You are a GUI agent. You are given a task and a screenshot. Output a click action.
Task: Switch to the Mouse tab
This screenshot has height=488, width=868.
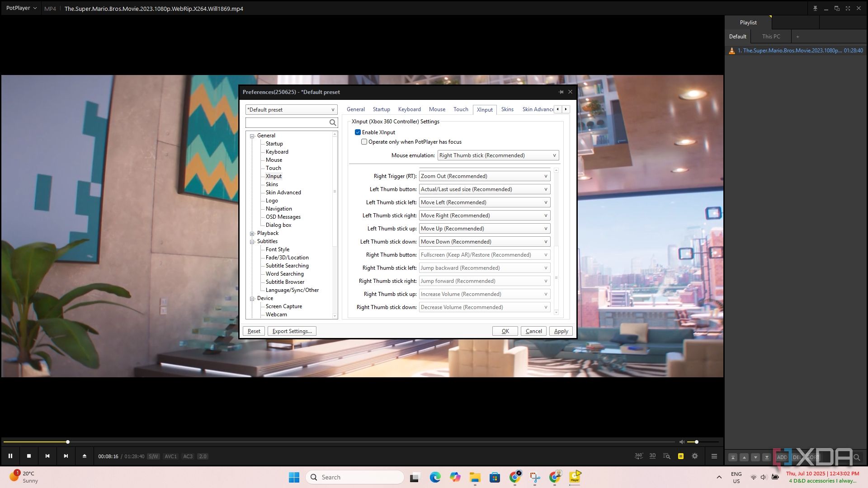pyautogui.click(x=437, y=109)
